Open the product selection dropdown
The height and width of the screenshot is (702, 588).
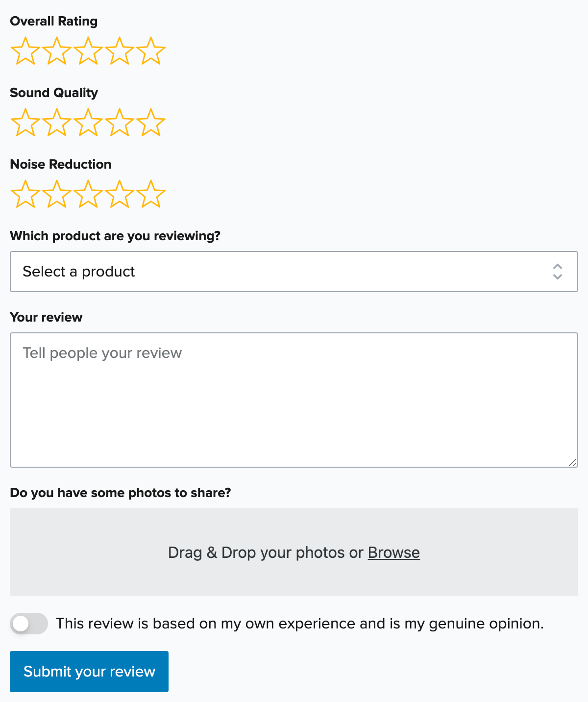[294, 272]
